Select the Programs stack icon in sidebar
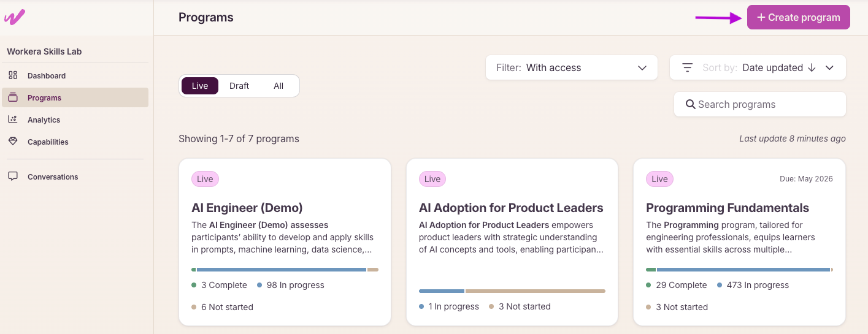Image resolution: width=868 pixels, height=334 pixels. pyautogui.click(x=13, y=97)
